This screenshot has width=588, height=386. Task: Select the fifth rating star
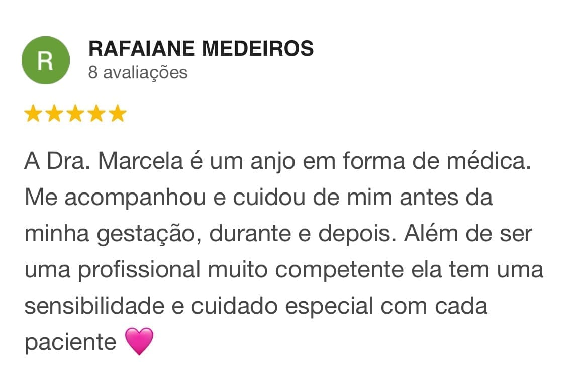click(117, 114)
